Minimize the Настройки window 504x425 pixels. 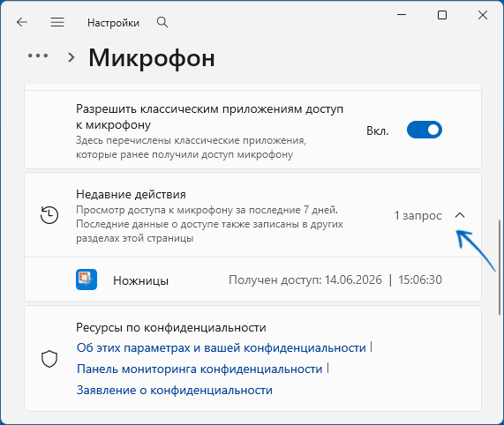point(402,15)
